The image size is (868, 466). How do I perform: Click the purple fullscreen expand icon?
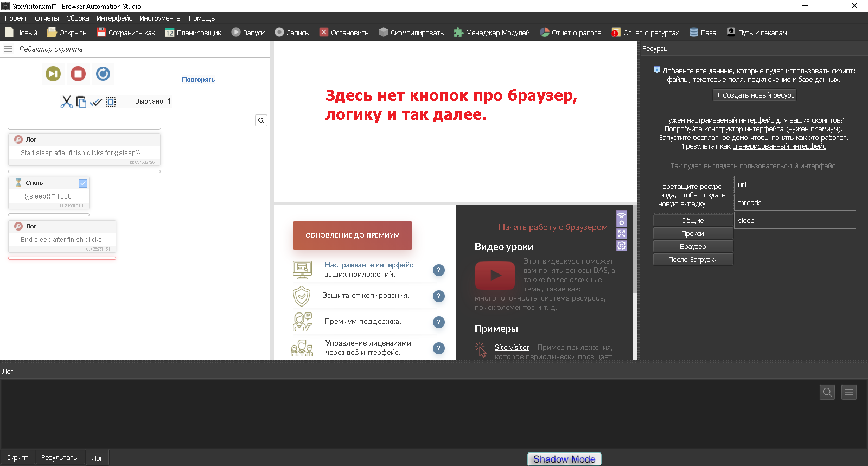[x=622, y=234]
